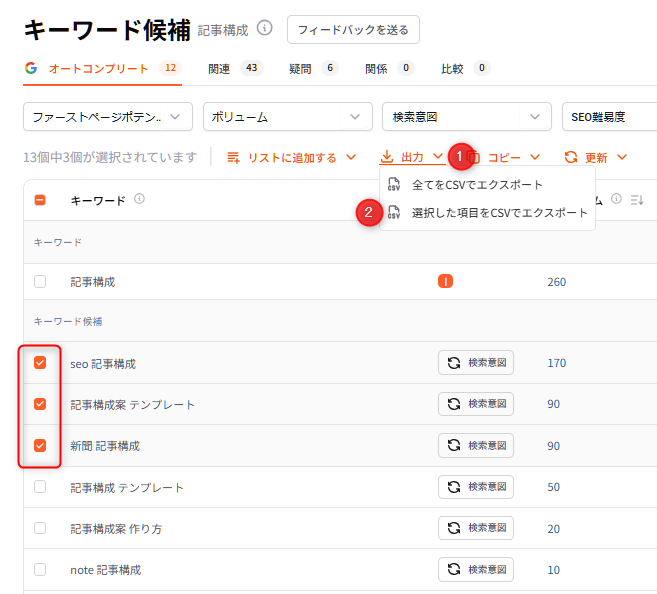Uncheck the seo 記事構成 checkbox

click(40, 363)
